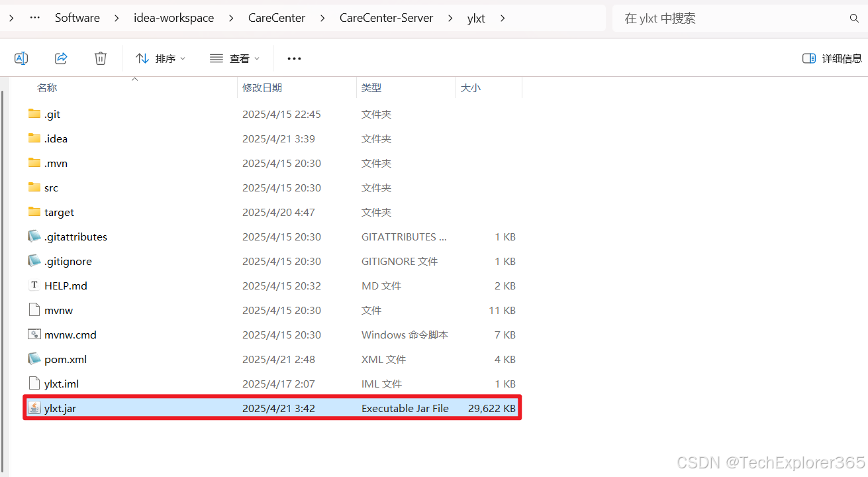Click the HELP.md file icon
The height and width of the screenshot is (477, 868).
point(34,286)
